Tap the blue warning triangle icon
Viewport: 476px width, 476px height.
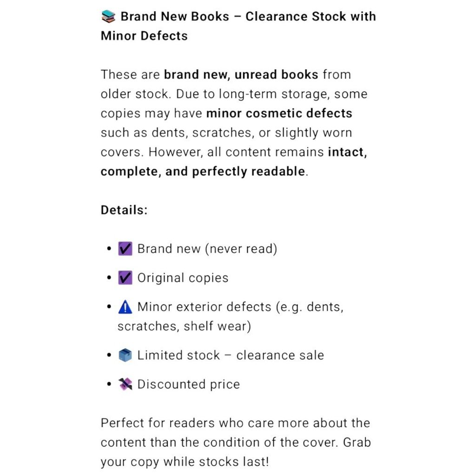tap(125, 307)
